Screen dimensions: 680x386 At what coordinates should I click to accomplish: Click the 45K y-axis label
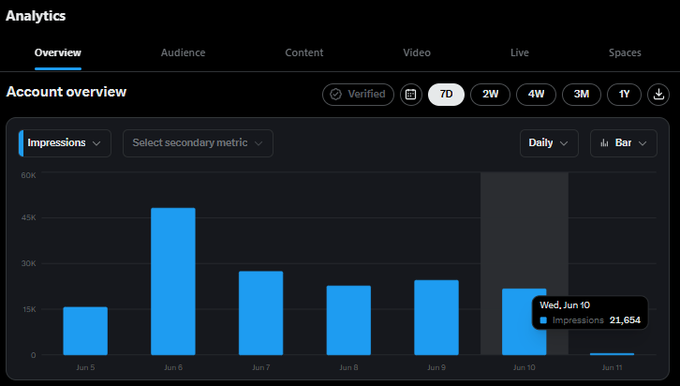(29, 217)
